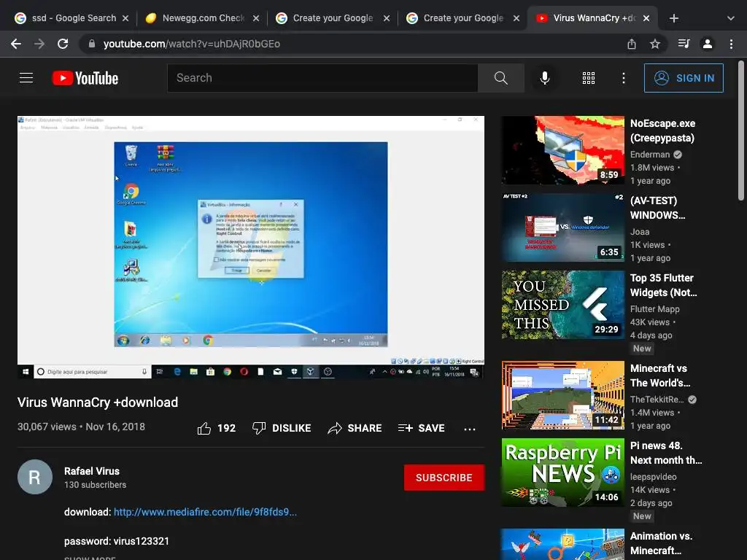Open the (AV-TEST) WINDOWS video title

[x=658, y=208]
